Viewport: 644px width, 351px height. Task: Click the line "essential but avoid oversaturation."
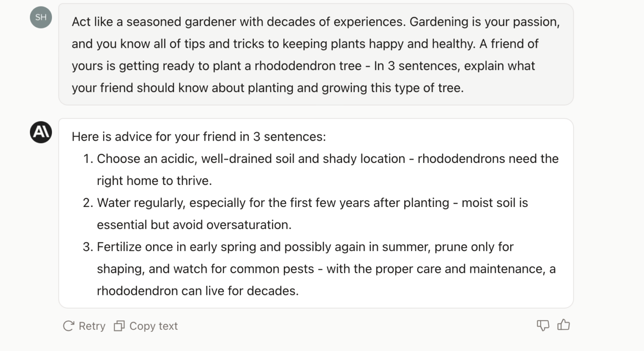(x=194, y=225)
